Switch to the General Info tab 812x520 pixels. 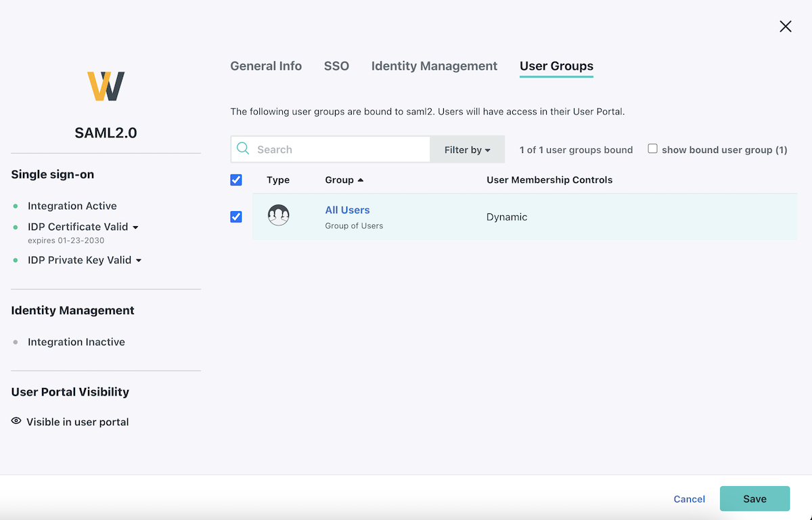pos(266,66)
